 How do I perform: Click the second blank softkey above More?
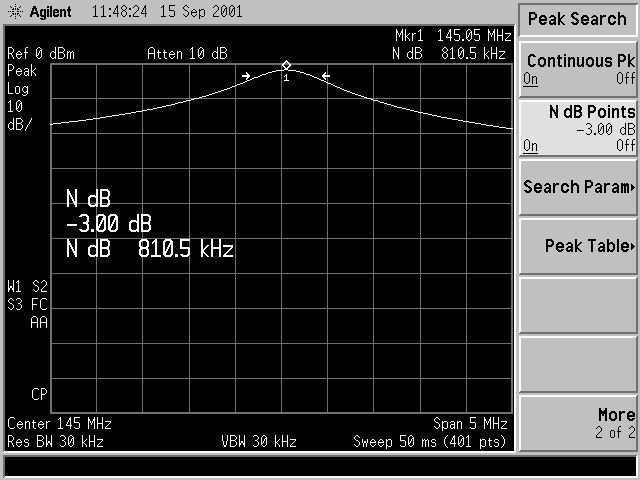[x=578, y=364]
